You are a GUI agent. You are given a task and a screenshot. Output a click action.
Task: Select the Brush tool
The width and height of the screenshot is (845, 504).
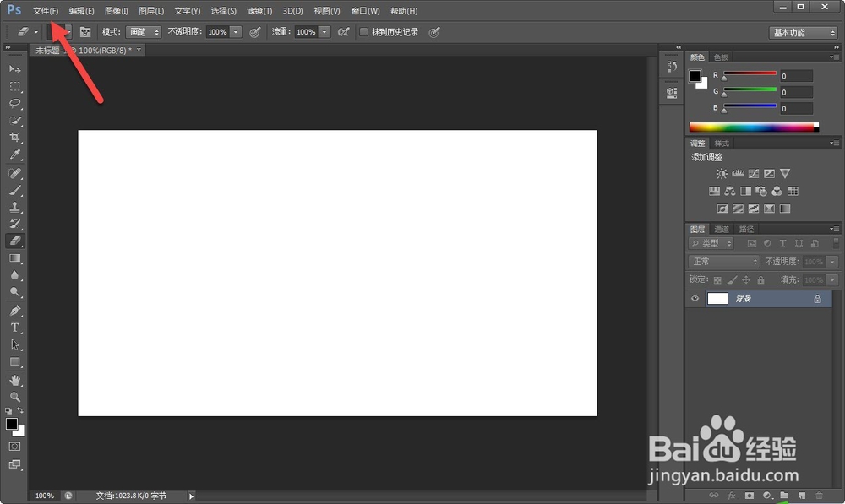[14, 190]
